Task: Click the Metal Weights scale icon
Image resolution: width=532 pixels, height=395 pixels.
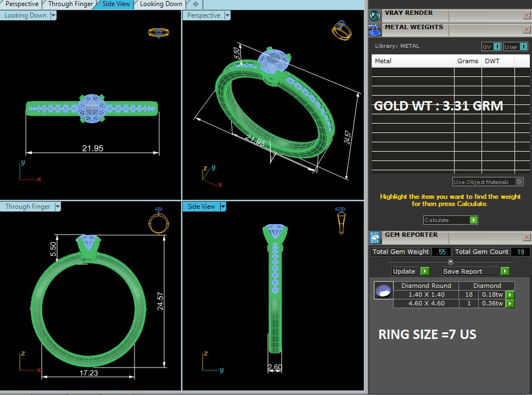Action: [375, 30]
